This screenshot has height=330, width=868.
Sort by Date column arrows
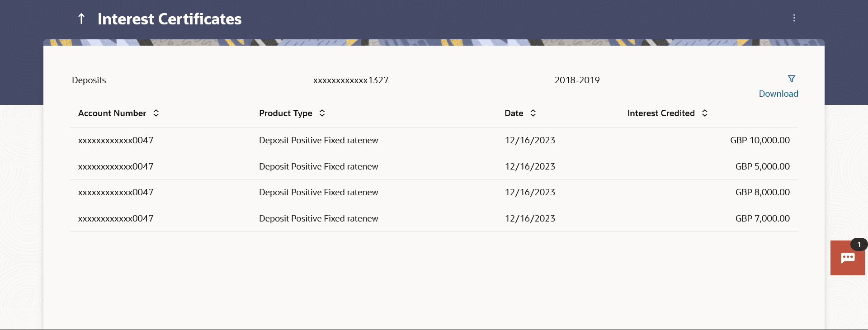[x=533, y=113]
